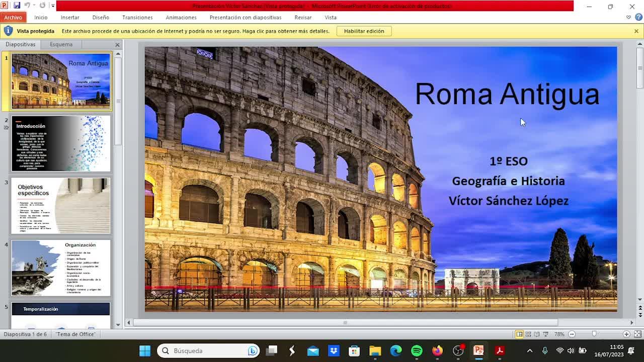This screenshot has width=644, height=362.
Task: Click the Save icon in quick access toolbar
Action: click(17, 6)
